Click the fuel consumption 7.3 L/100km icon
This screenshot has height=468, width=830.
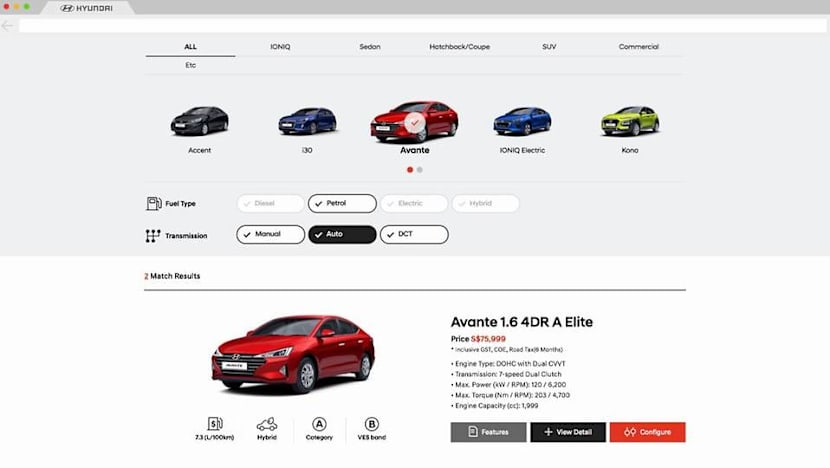[x=215, y=424]
